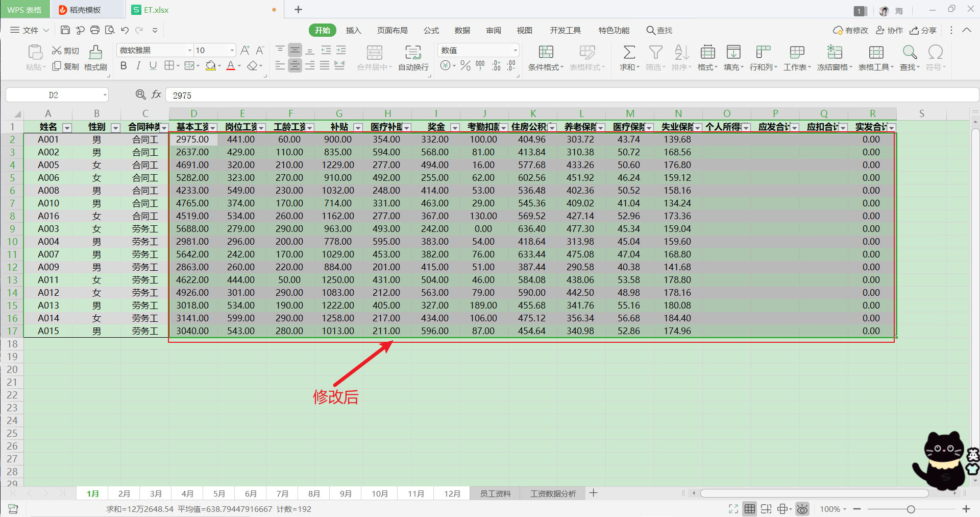Enable eye protection mode icon in status bar

coord(802,509)
